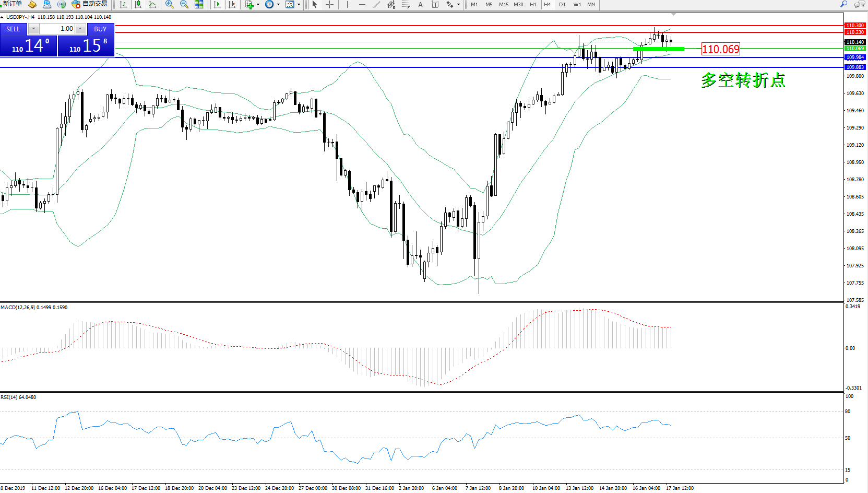Select the Crosshair cursor tool

pos(330,5)
